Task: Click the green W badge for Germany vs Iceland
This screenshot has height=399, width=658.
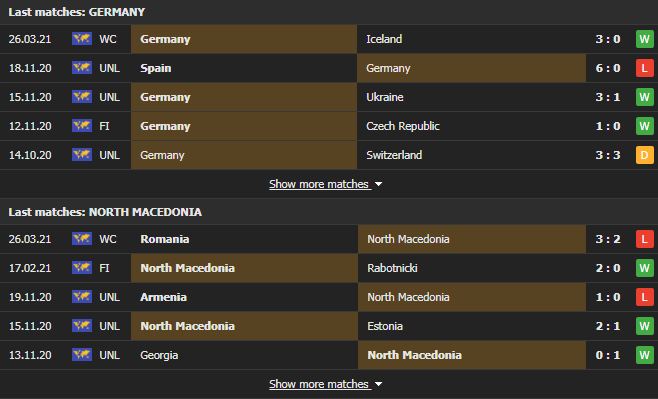Action: click(x=645, y=39)
